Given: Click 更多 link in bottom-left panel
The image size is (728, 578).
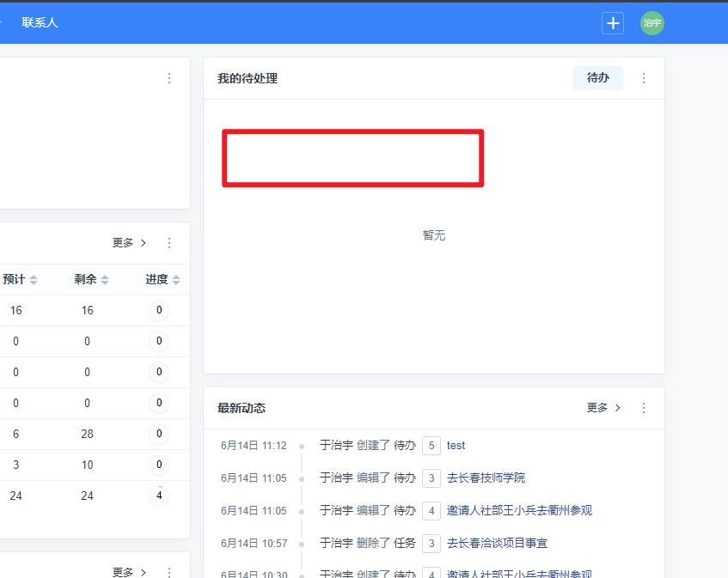Looking at the screenshot, I should point(130,572).
